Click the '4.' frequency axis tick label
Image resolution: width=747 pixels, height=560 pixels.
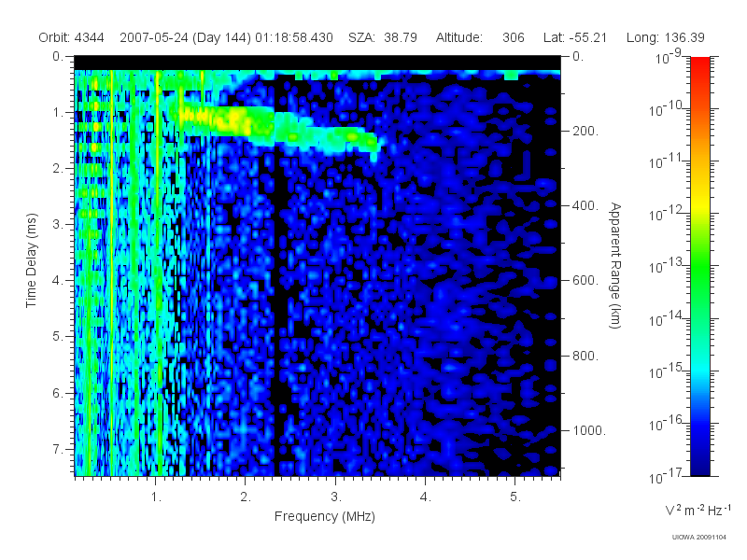[x=426, y=497]
